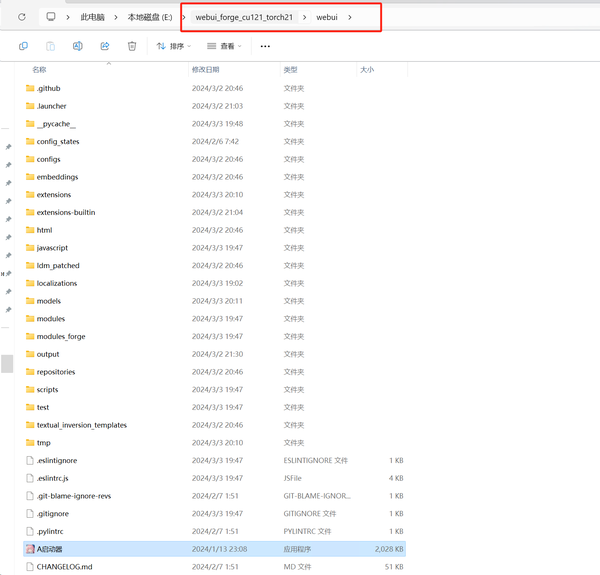Click the JSFile type cell

pyautogui.click(x=293, y=478)
